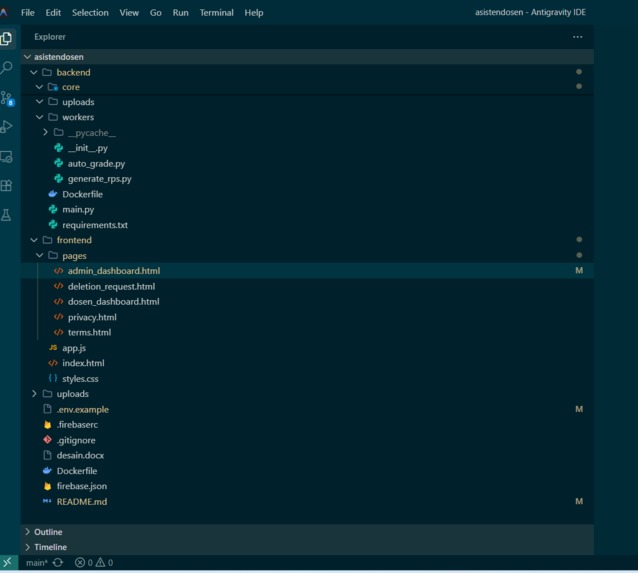Image resolution: width=638 pixels, height=573 pixels.
Task: Collapse the asistendosen root folder
Action: tap(27, 57)
